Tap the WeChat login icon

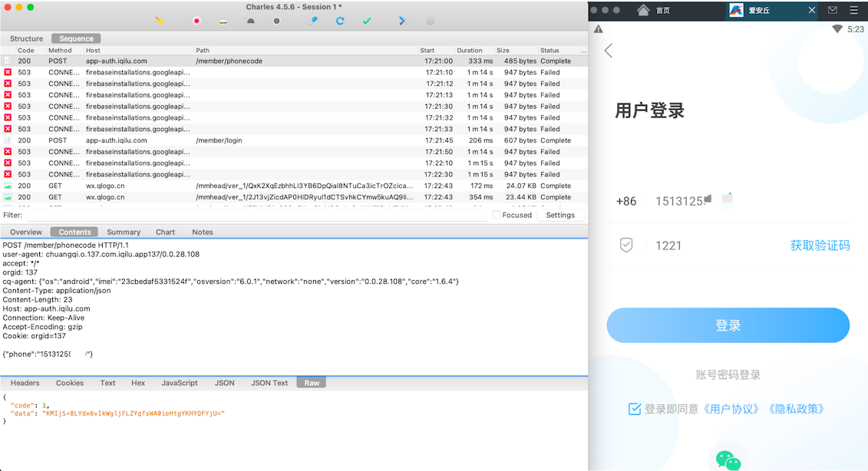point(728,460)
